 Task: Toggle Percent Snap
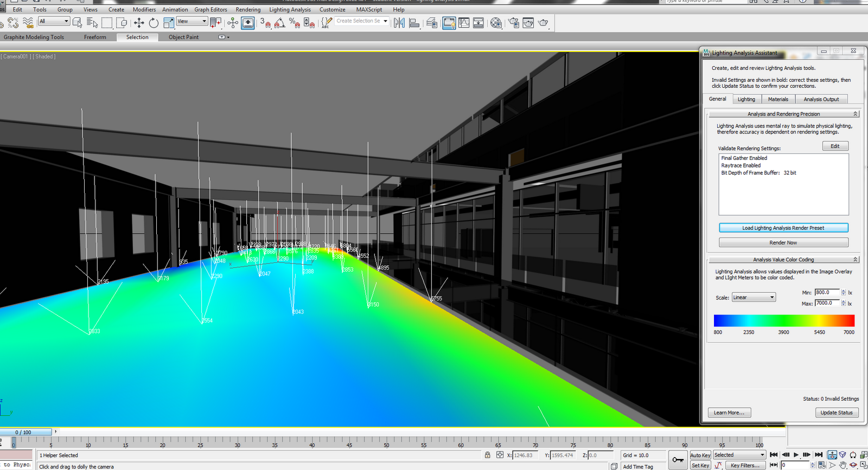point(295,22)
